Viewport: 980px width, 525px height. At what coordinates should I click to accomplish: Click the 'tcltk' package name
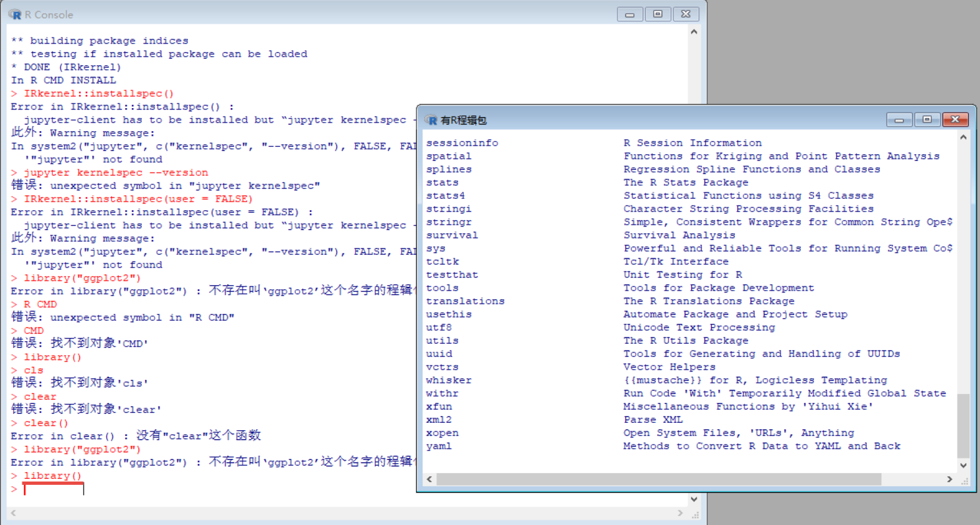pos(442,262)
